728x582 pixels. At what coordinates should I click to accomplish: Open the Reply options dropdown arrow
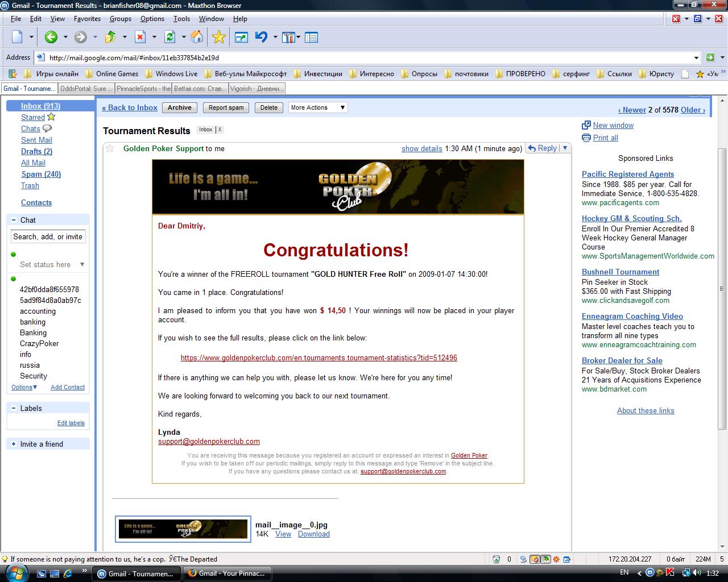pos(565,148)
